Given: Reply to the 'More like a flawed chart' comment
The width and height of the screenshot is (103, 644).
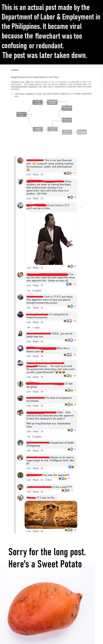Looking at the screenshot, I should point(36,356).
